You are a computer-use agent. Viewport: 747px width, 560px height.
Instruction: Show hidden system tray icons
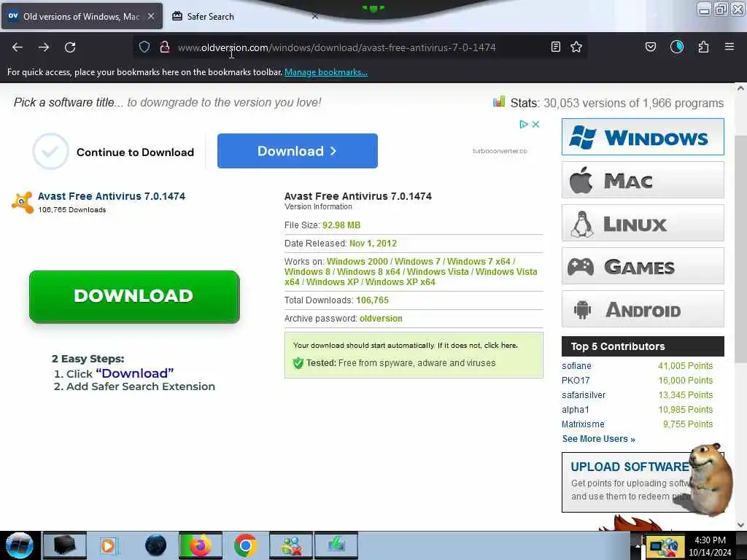(x=638, y=546)
